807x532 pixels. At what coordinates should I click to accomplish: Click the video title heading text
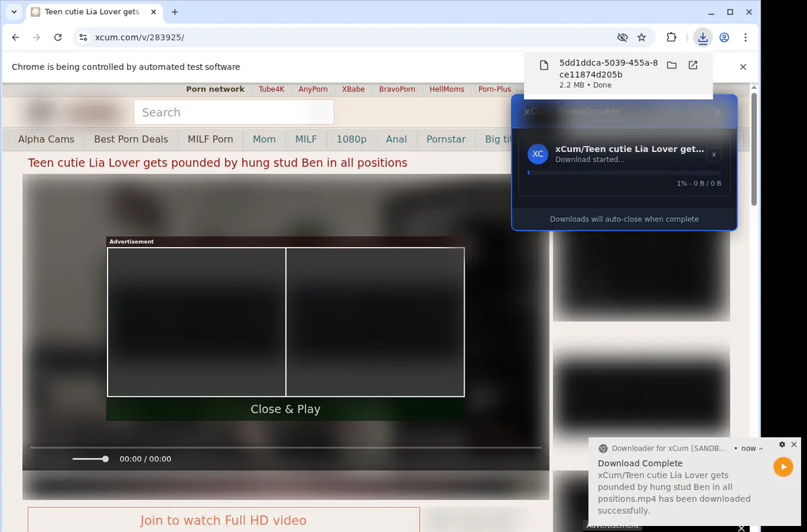[x=217, y=163]
